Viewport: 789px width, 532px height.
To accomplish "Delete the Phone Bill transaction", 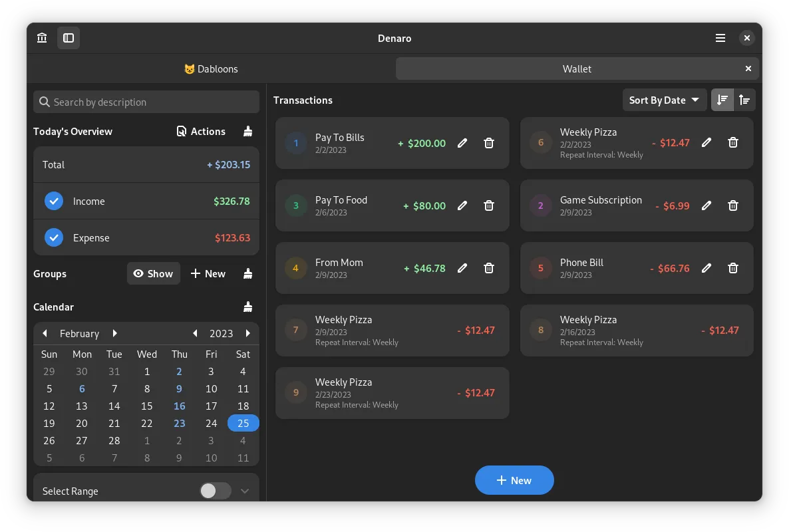I will tap(733, 268).
